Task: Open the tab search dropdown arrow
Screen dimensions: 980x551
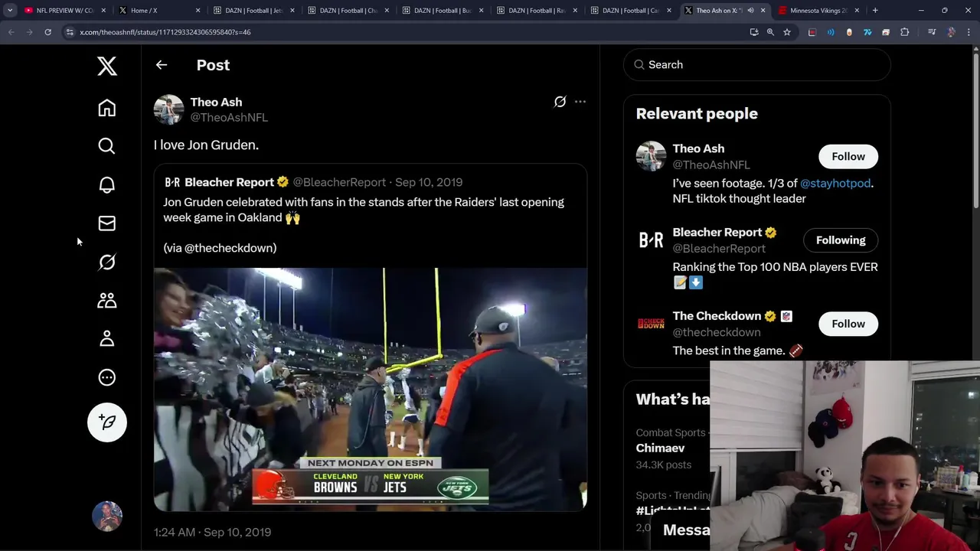Action: click(x=10, y=11)
